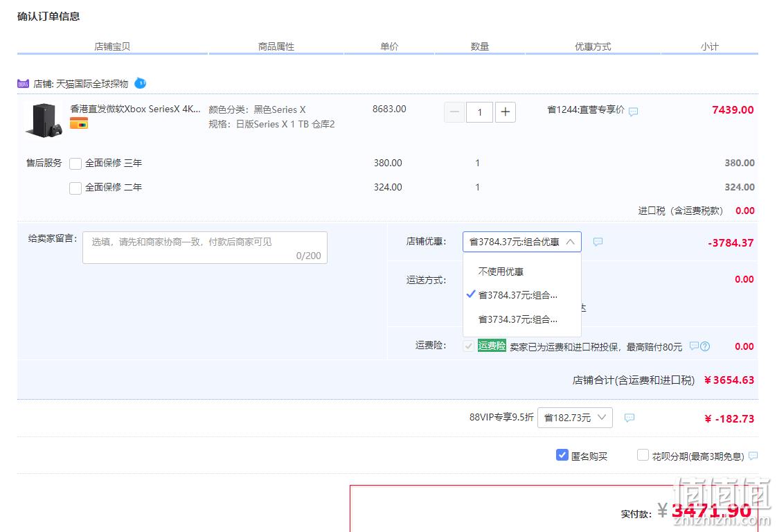Click the info bubble after 最高赔付80元
The height and width of the screenshot is (532, 777).
coord(694,346)
